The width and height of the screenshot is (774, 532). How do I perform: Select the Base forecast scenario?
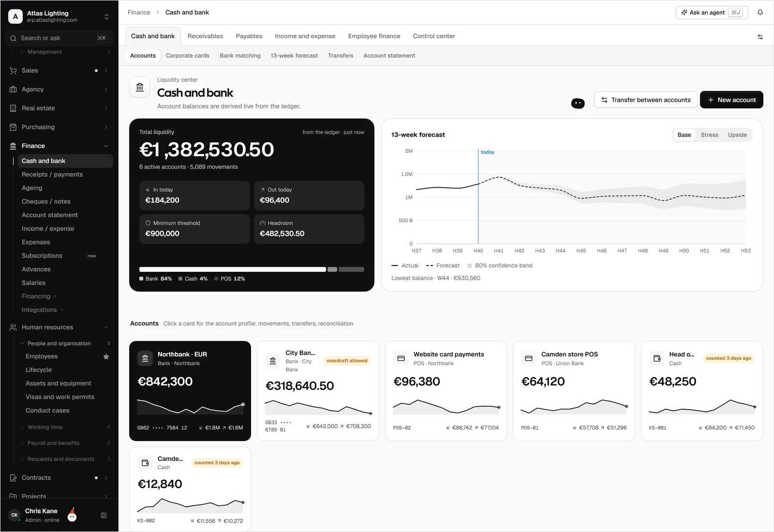tap(684, 135)
